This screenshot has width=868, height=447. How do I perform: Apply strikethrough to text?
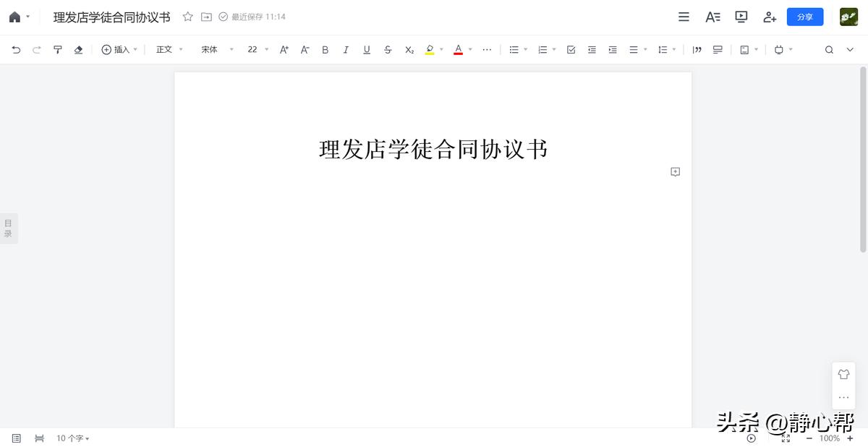pyautogui.click(x=388, y=49)
